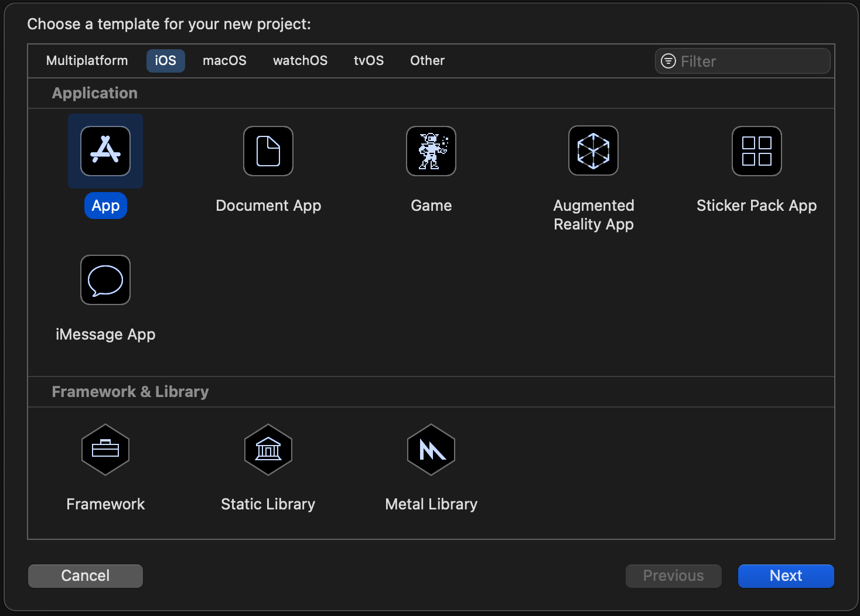The image size is (860, 616).
Task: Click the Previous button
Action: click(x=673, y=576)
